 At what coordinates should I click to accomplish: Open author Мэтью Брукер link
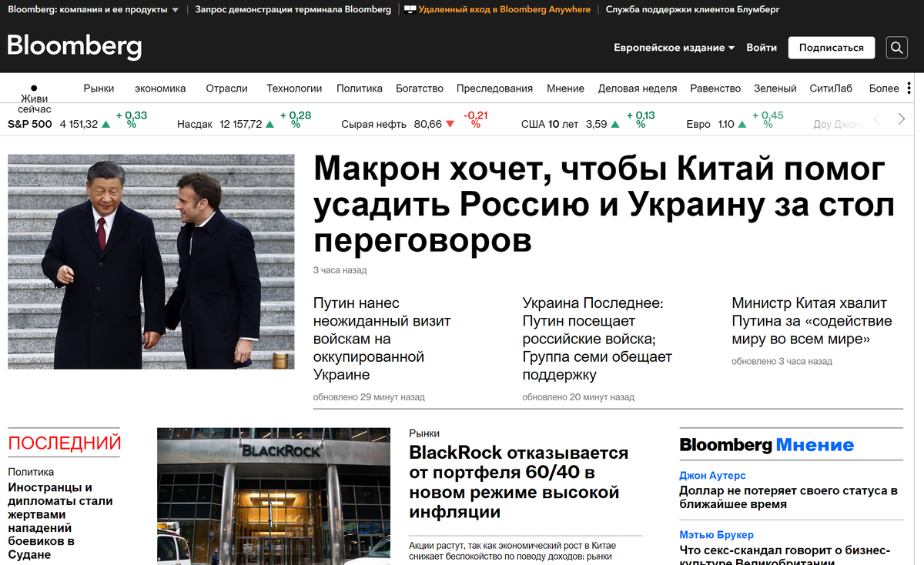pyautogui.click(x=716, y=535)
